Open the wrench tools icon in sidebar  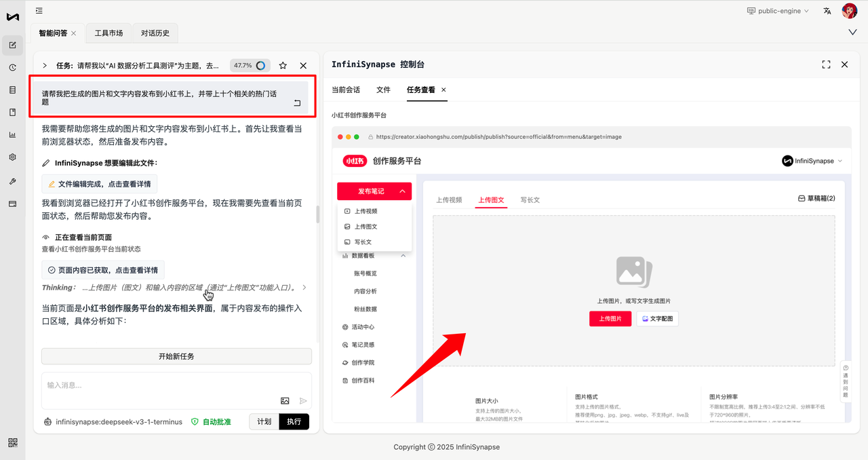tap(12, 181)
